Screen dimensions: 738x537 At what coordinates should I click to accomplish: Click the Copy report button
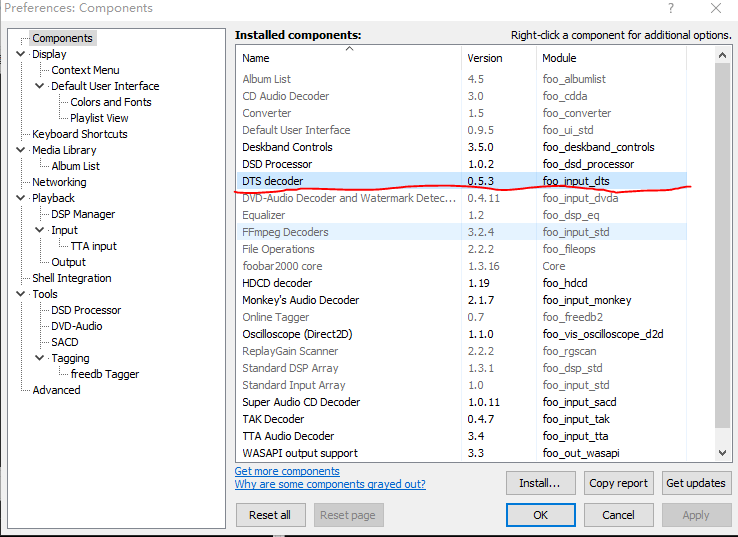tap(618, 483)
